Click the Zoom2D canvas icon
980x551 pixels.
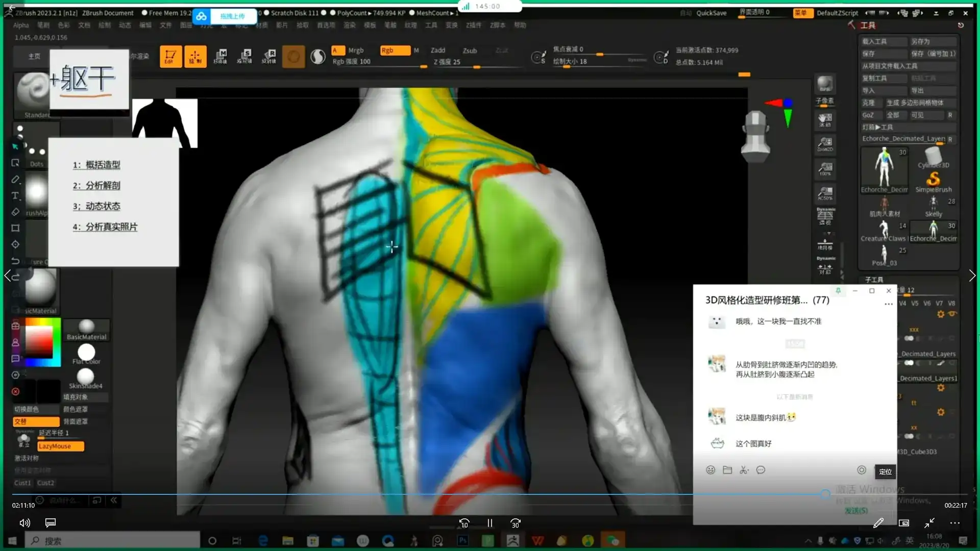click(x=825, y=144)
